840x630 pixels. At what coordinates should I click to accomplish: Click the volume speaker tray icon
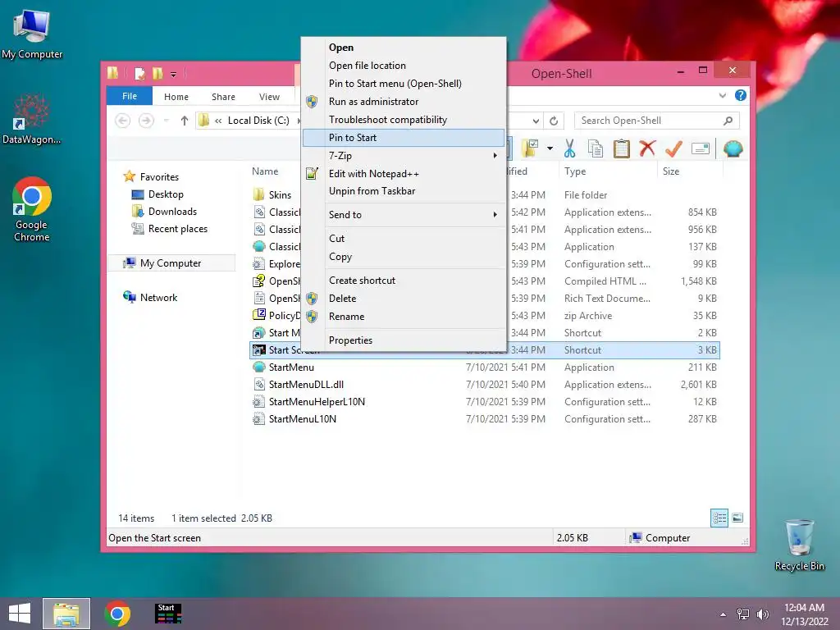[762, 614]
